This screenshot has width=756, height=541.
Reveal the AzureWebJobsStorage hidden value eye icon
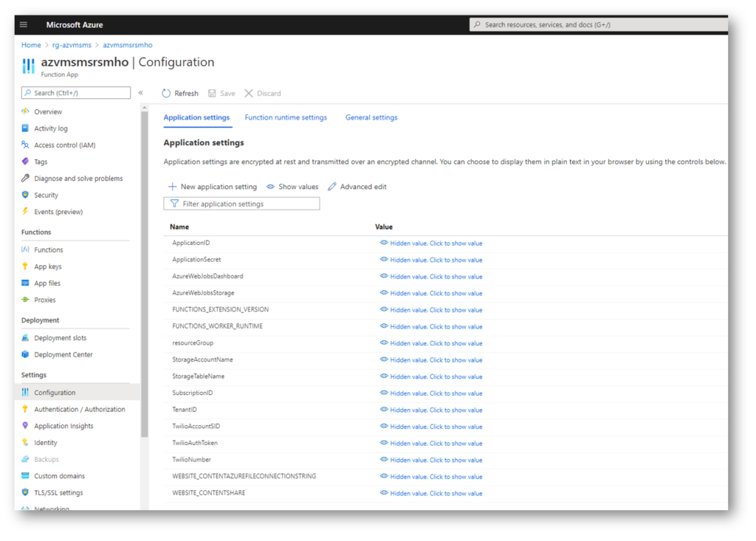[x=384, y=293]
